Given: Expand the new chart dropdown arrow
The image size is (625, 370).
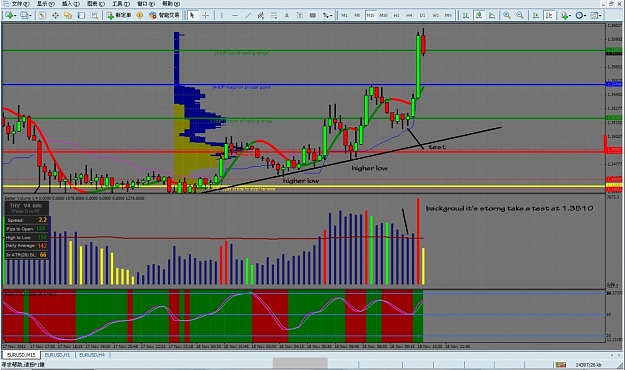Looking at the screenshot, I should click(x=15, y=16).
